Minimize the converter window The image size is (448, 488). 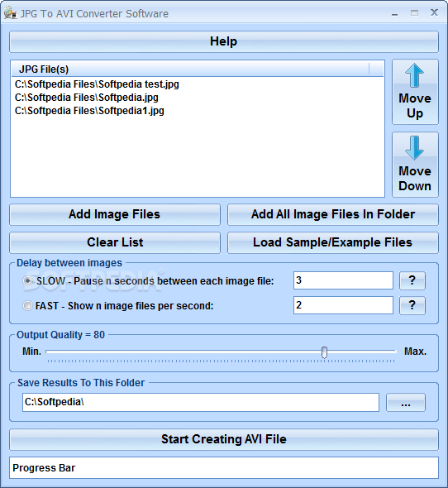pyautogui.click(x=395, y=13)
